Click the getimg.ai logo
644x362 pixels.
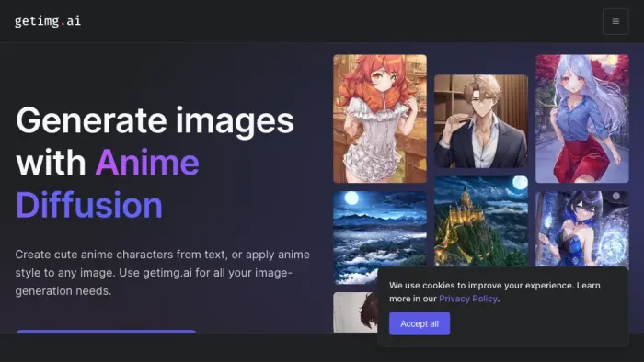click(x=48, y=21)
